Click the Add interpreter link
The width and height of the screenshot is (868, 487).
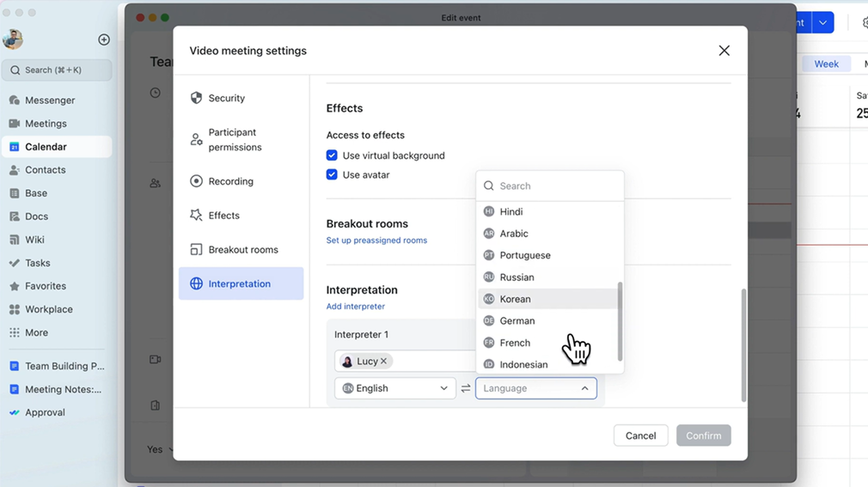(x=356, y=307)
